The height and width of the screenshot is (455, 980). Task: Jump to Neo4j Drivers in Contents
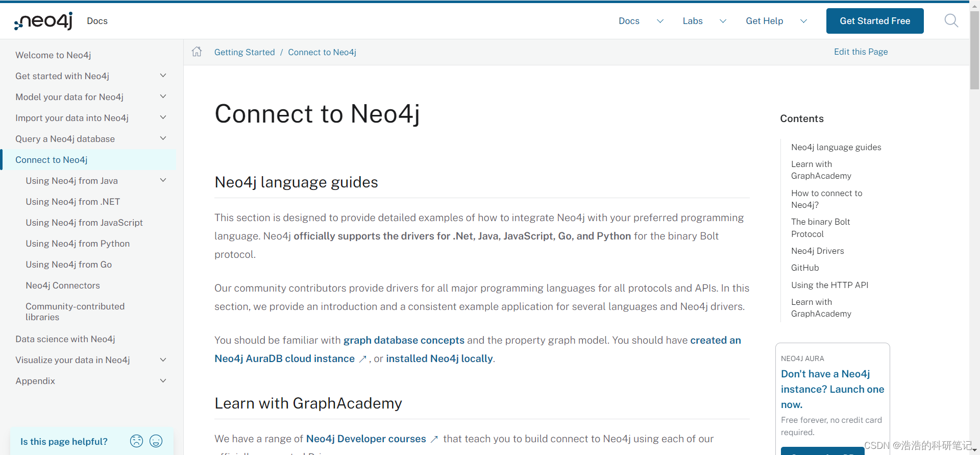pos(817,251)
